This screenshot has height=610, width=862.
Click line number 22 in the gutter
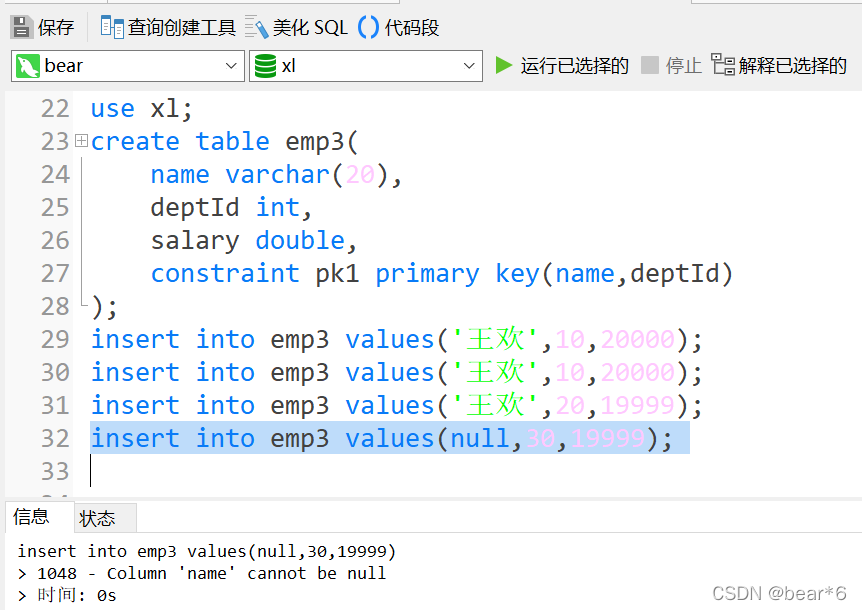point(55,109)
